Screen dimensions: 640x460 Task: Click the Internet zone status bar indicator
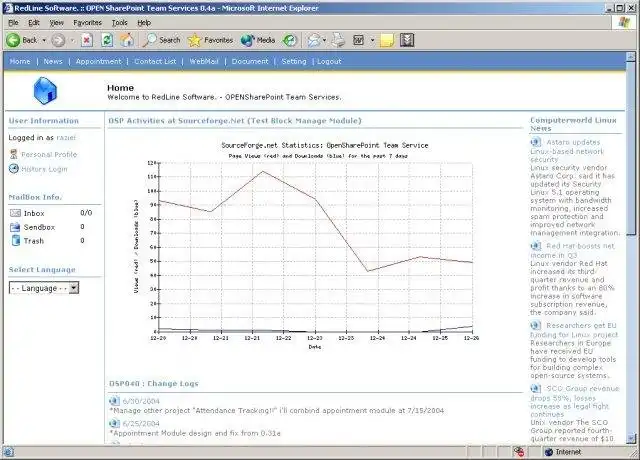tap(563, 452)
